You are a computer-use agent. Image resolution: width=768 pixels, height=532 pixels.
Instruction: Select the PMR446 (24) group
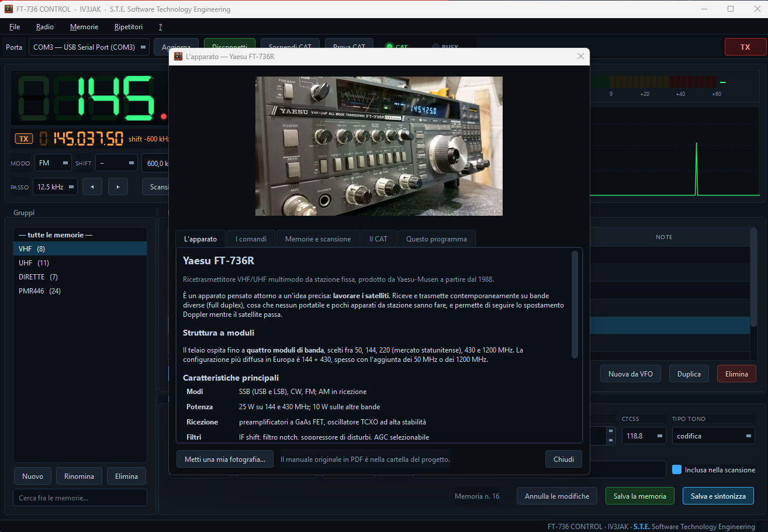pos(80,291)
